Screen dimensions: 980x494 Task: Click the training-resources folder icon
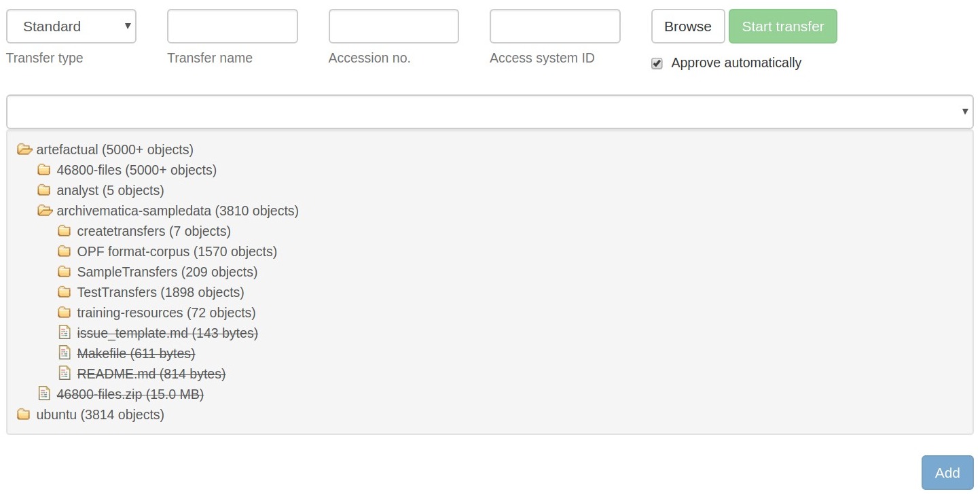tap(65, 312)
